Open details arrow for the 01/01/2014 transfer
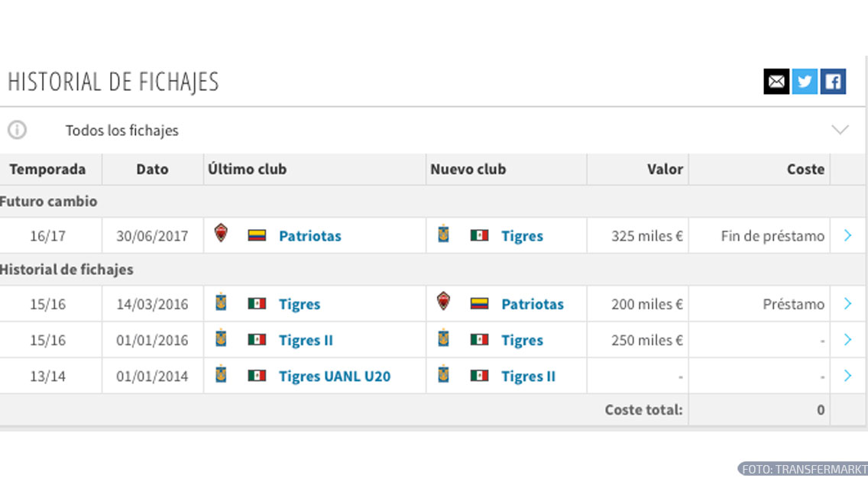 (x=847, y=376)
